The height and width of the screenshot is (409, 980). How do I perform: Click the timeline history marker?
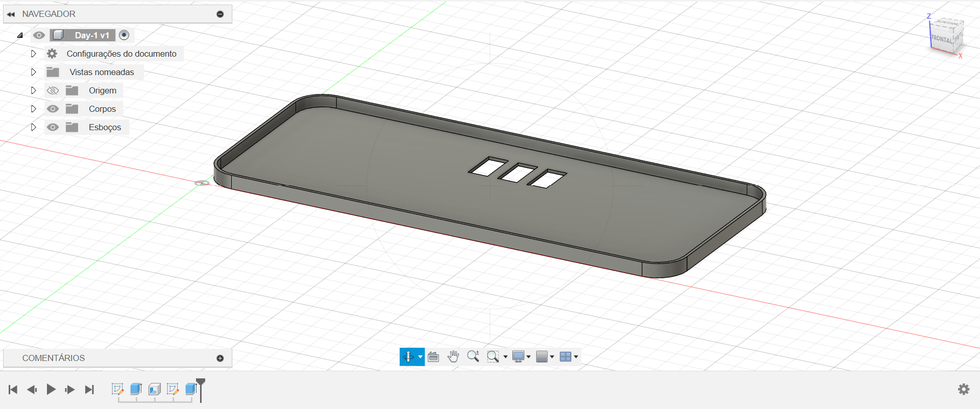coord(201,390)
